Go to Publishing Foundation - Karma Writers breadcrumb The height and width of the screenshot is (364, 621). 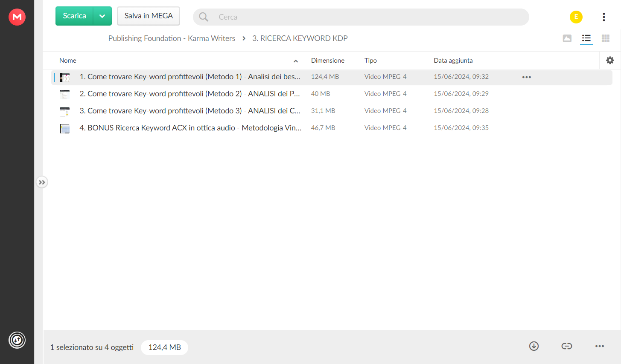pos(172,38)
